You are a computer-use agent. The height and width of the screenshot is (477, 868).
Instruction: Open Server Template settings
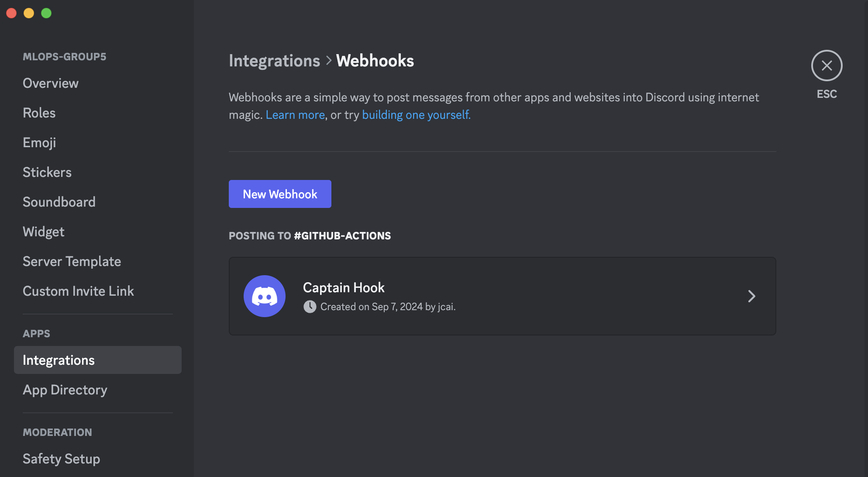tap(72, 261)
